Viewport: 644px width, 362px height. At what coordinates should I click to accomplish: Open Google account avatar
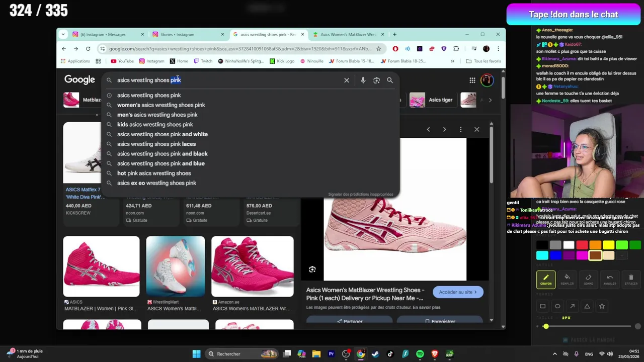(487, 80)
